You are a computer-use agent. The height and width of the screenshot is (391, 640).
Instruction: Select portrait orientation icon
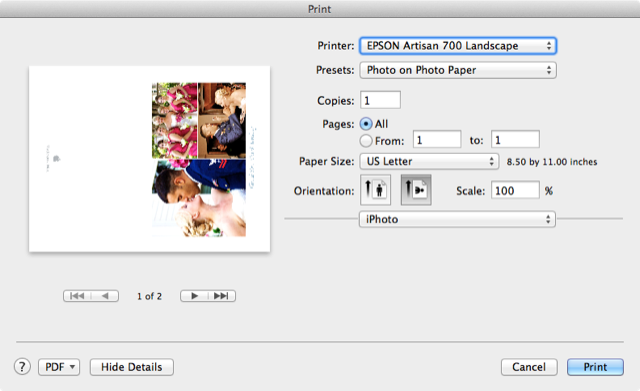[375, 190]
